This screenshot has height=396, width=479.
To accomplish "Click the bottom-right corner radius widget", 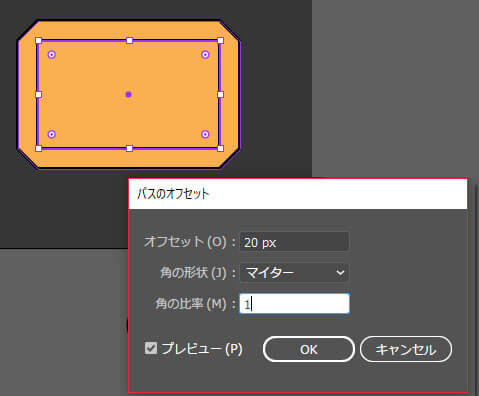I will pyautogui.click(x=205, y=134).
